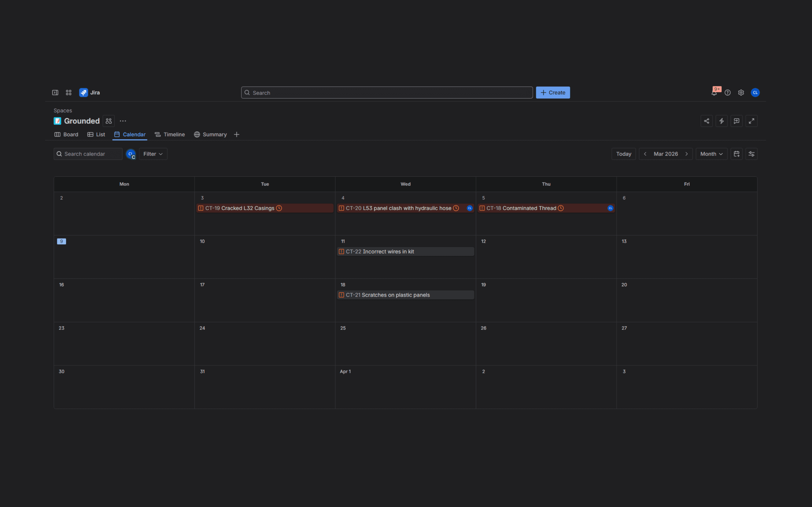Open the Grounded space more actions menu
Image resolution: width=812 pixels, height=507 pixels.
(123, 121)
